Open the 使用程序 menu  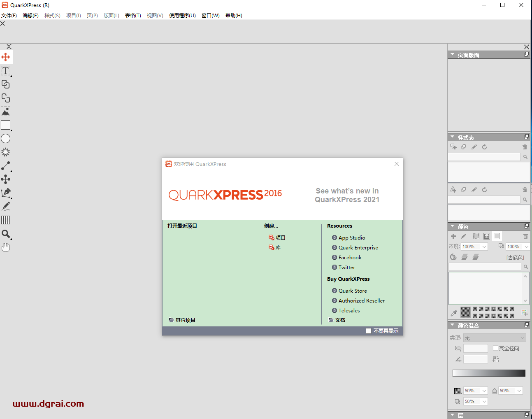coord(182,15)
